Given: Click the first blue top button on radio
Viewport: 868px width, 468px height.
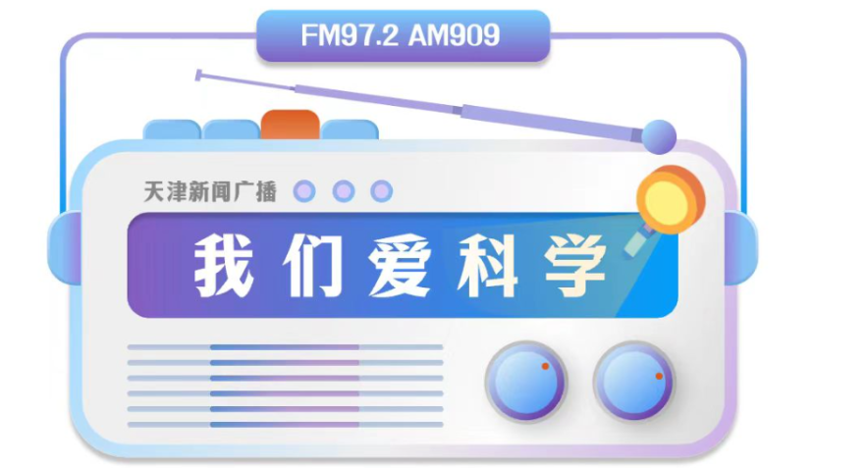Looking at the screenshot, I should tap(172, 130).
